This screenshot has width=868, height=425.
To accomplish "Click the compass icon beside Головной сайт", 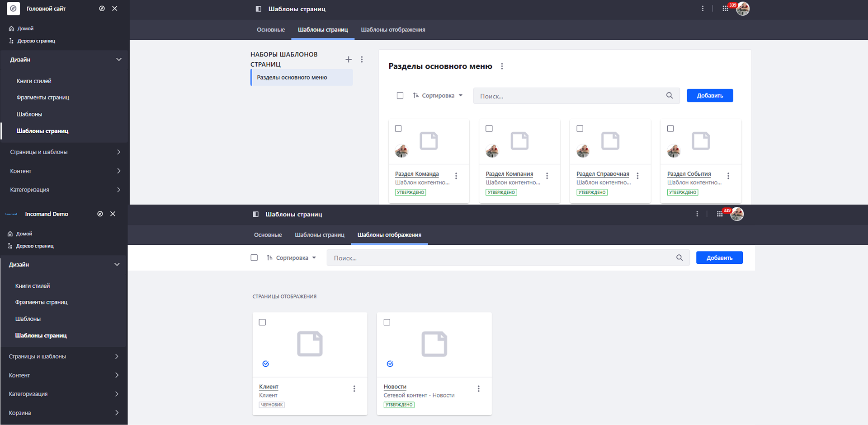I will (x=102, y=9).
